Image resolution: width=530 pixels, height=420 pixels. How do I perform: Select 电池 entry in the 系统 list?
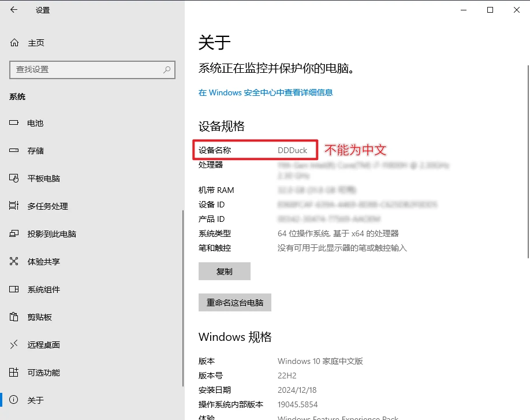[x=33, y=123]
